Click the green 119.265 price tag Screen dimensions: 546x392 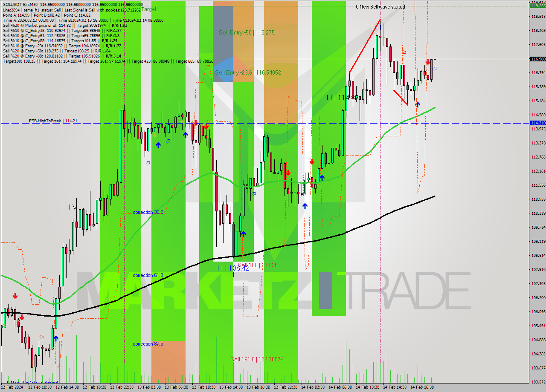[537, 6]
